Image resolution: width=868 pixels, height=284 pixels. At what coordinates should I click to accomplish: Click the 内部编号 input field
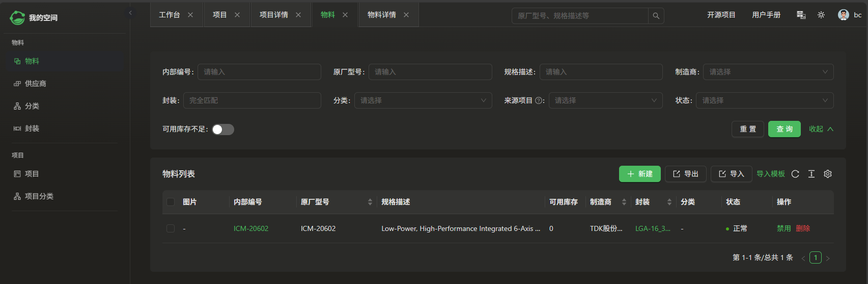point(259,72)
